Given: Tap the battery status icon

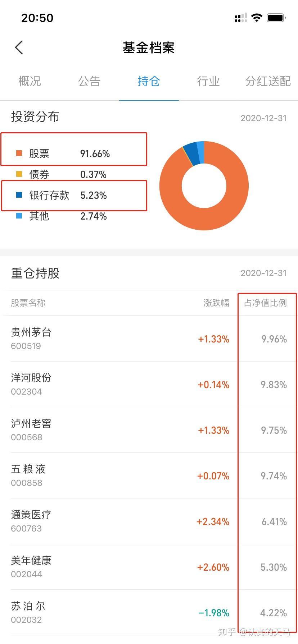Looking at the screenshot, I should pos(276,18).
